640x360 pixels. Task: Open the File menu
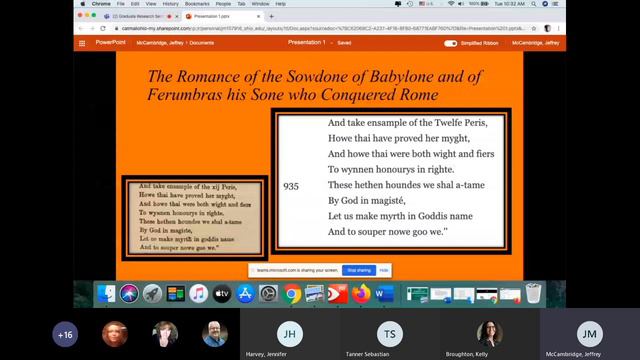point(121,4)
